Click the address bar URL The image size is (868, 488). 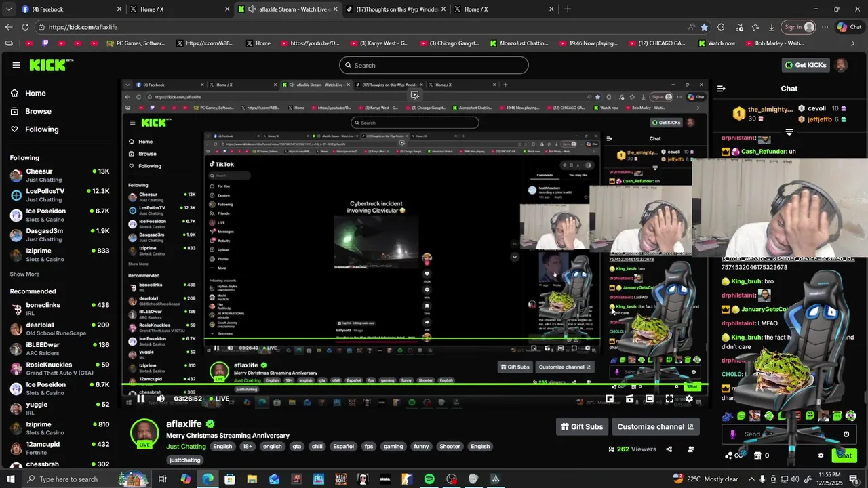point(83,27)
